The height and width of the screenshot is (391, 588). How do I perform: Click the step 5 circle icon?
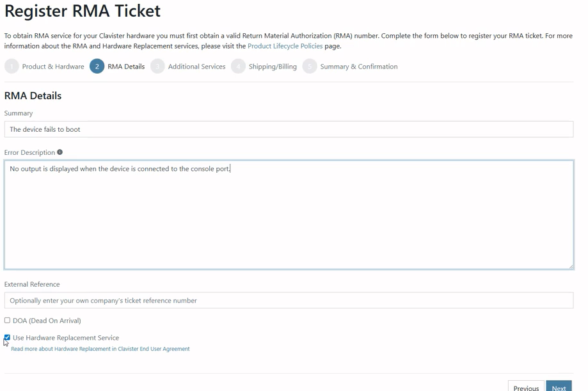point(310,67)
